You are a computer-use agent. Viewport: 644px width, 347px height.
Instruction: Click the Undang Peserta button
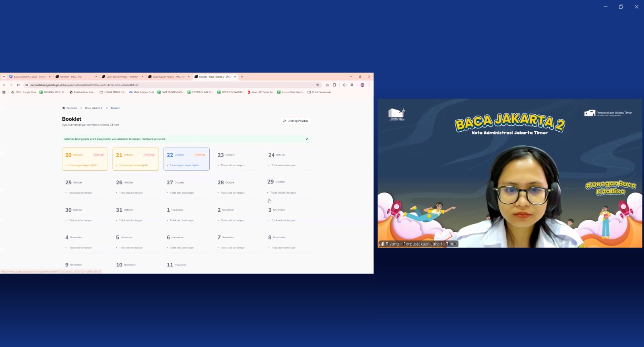(x=295, y=121)
